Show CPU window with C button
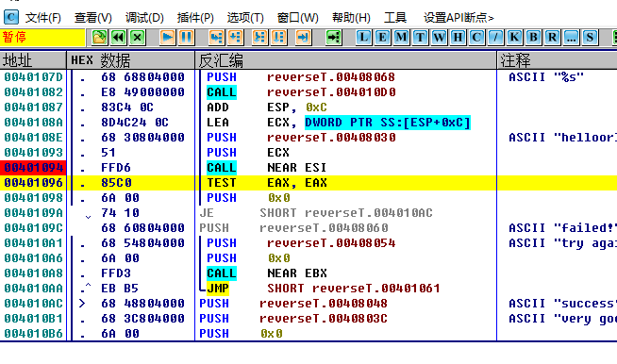Image resolution: width=617 pixels, height=364 pixels. 476,38
